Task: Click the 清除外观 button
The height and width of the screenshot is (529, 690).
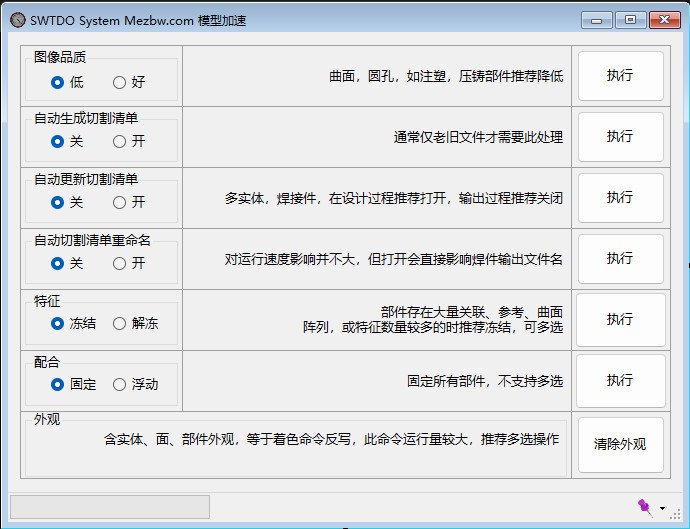Action: 620,444
